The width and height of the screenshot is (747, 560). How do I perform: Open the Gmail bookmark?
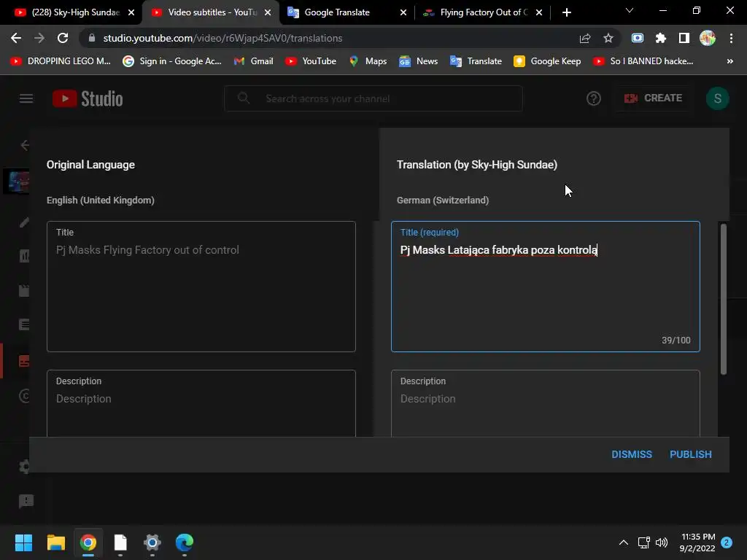pyautogui.click(x=253, y=61)
